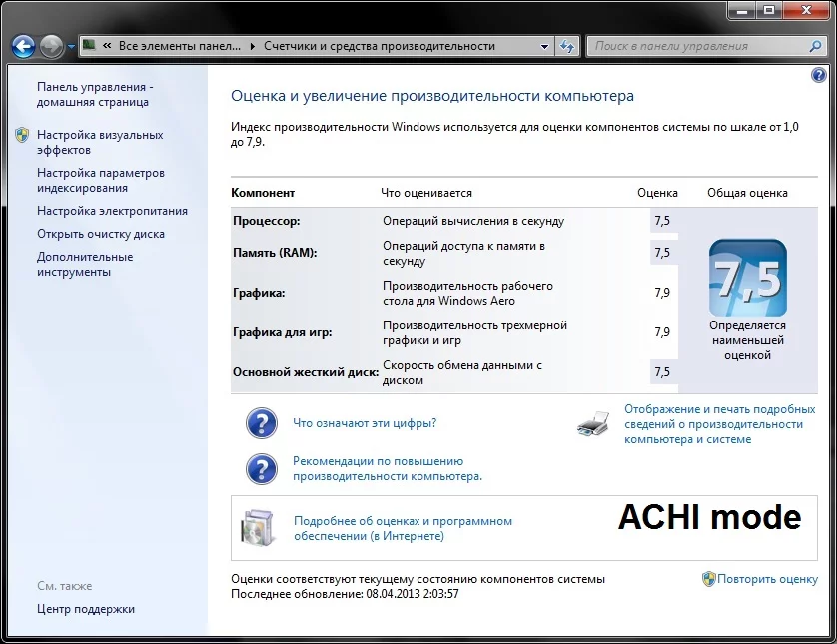Viewport: 837px width, 644px height.
Task: Focus 'Поиск в панели управления' search field
Action: tap(699, 46)
